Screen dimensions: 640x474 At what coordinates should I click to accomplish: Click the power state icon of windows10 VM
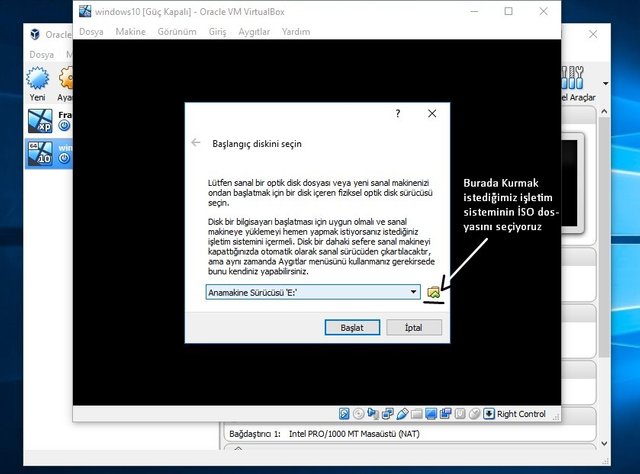point(64,158)
